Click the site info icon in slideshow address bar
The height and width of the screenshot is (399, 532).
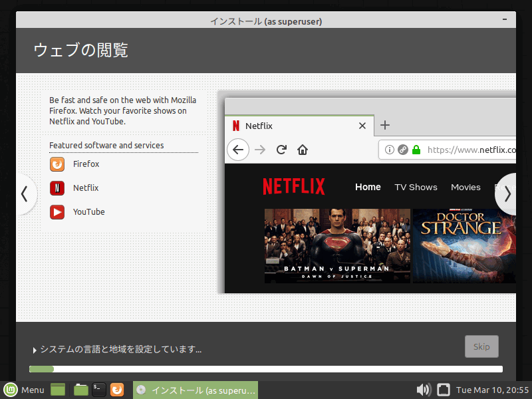coord(390,150)
